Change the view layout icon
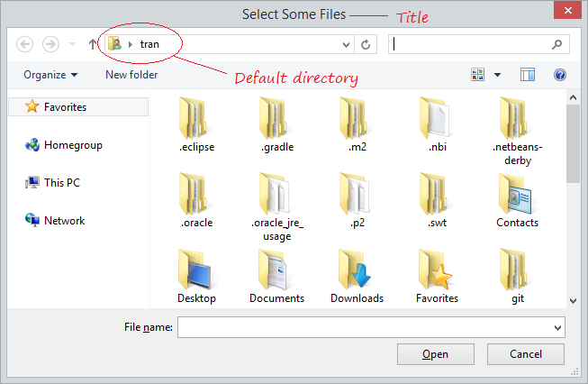Image resolution: width=588 pixels, height=384 pixels. (477, 74)
